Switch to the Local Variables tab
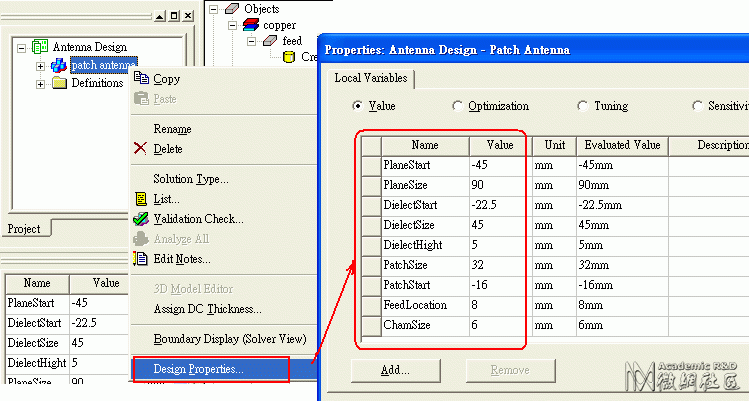 (x=371, y=78)
